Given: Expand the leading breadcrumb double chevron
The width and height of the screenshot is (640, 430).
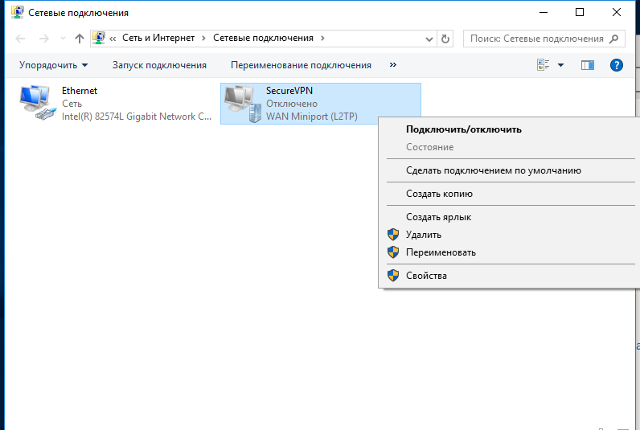Looking at the screenshot, I should coord(113,38).
